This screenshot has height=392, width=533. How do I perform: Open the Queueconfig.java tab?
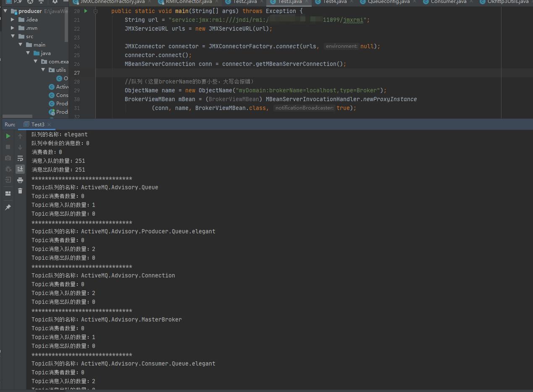(x=388, y=2)
